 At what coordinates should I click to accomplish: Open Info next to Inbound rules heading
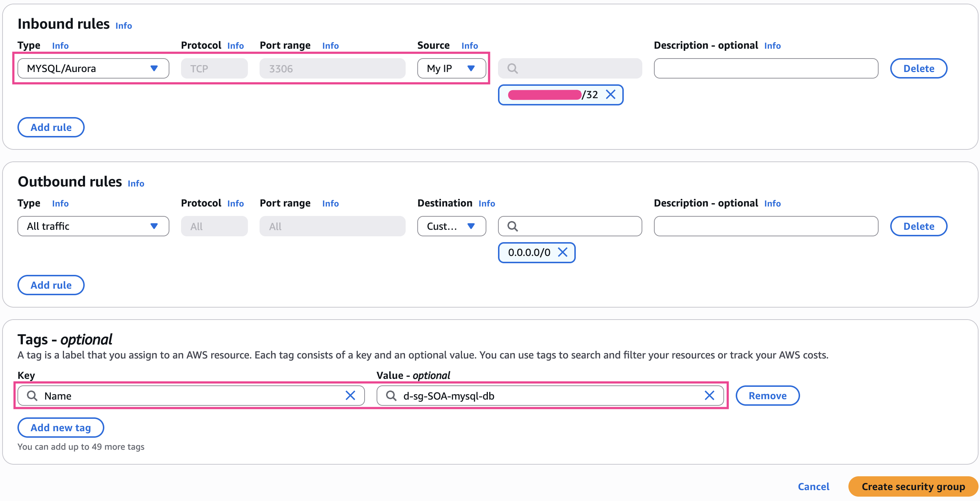click(124, 26)
